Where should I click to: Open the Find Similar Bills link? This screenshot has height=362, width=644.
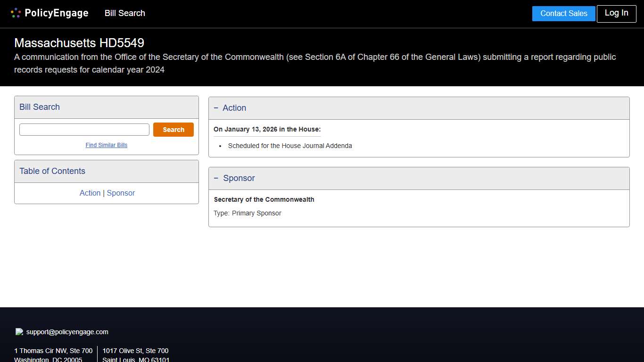coord(106,145)
